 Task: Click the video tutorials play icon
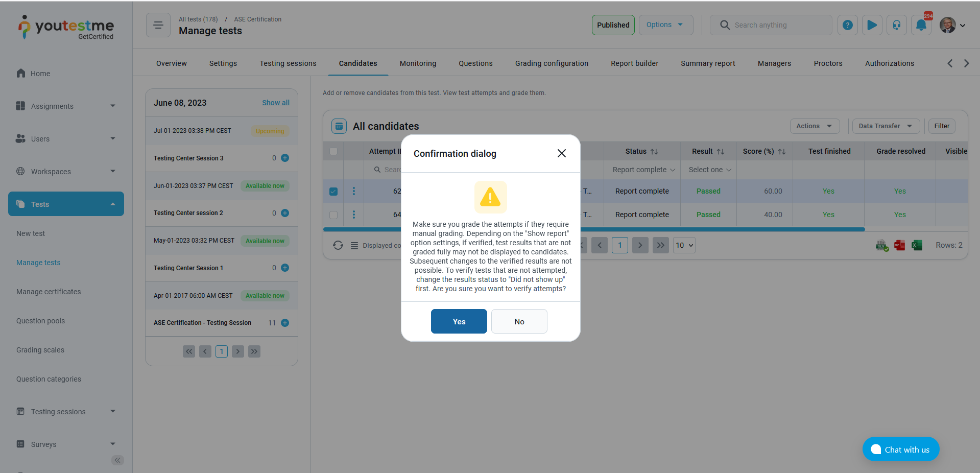[x=872, y=25]
